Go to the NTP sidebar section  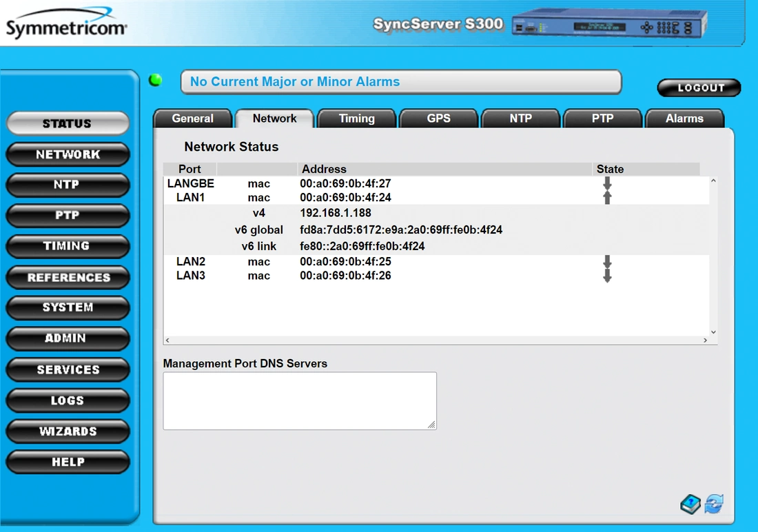click(68, 185)
